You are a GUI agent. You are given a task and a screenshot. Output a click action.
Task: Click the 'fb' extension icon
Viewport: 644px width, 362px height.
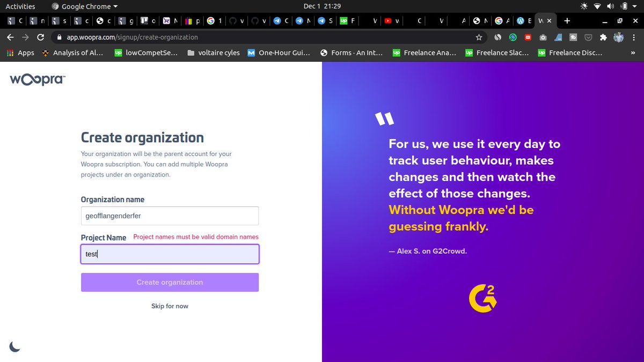[x=573, y=38]
